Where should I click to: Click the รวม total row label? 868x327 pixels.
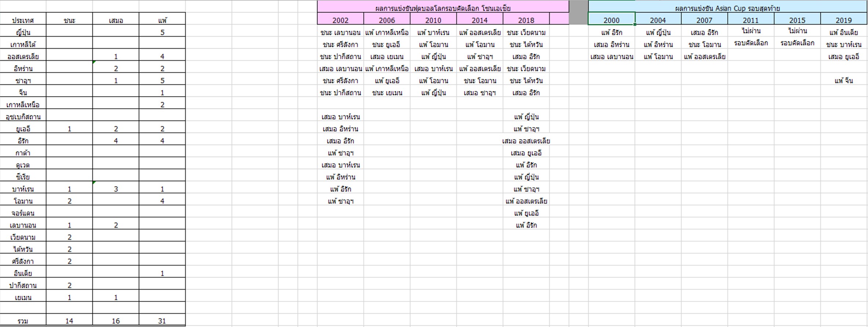pyautogui.click(x=23, y=321)
